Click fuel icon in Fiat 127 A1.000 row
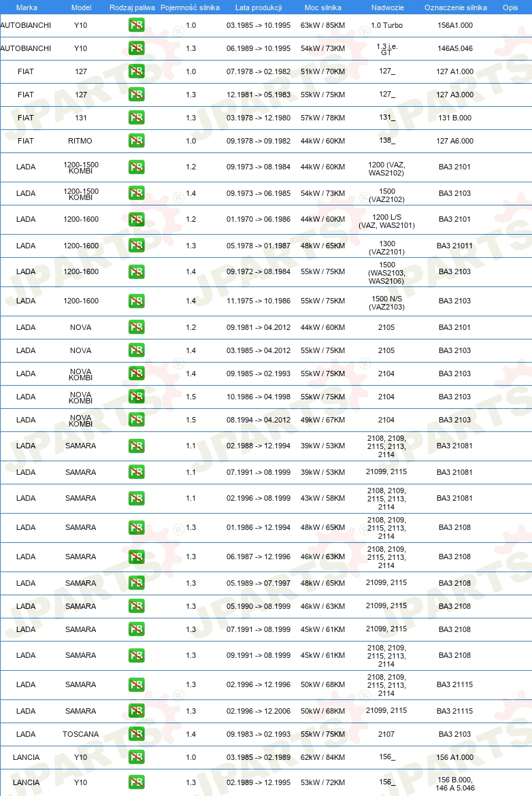This screenshot has width=532, height=796. [x=137, y=71]
